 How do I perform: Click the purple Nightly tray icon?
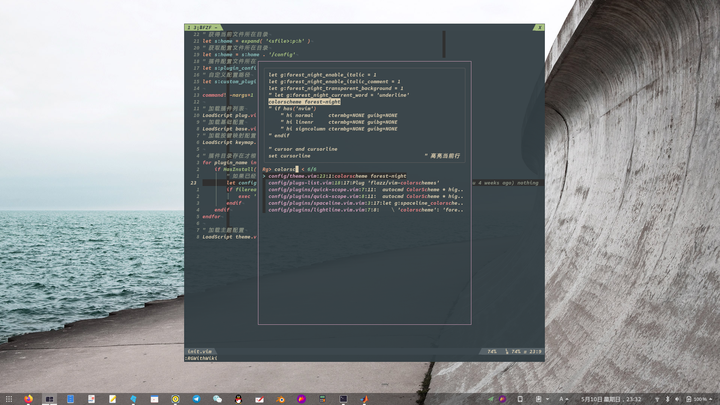coord(502,399)
